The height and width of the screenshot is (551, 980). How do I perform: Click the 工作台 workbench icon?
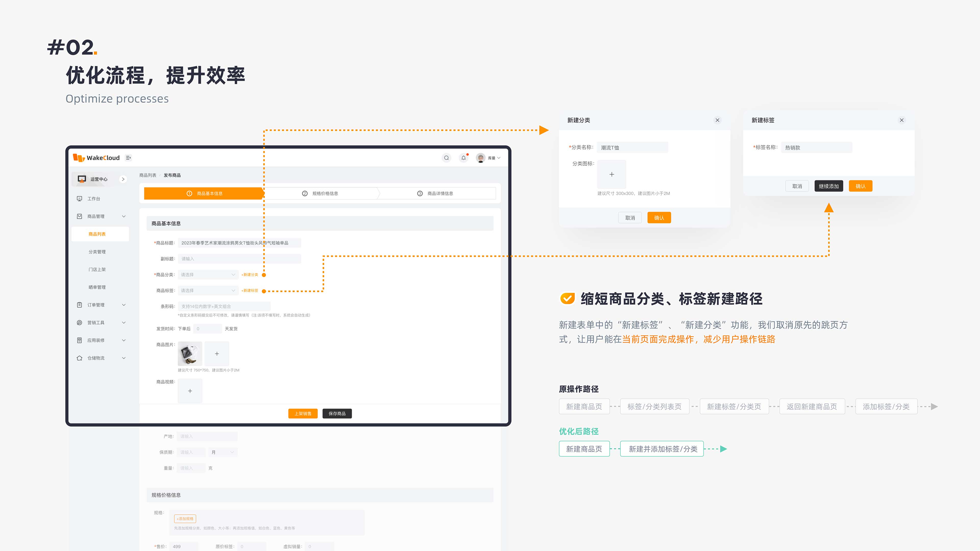(80, 199)
